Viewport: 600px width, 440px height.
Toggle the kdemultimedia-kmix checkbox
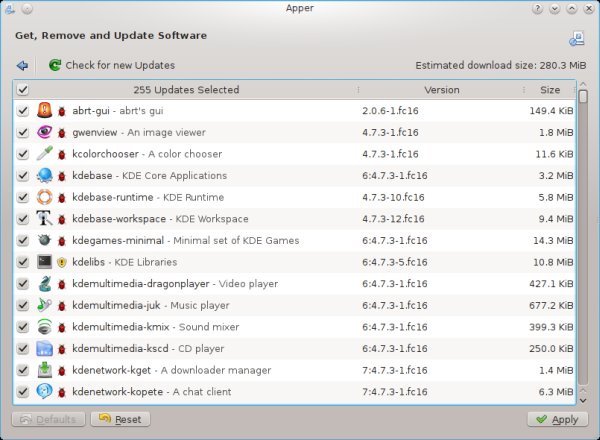tap(23, 327)
